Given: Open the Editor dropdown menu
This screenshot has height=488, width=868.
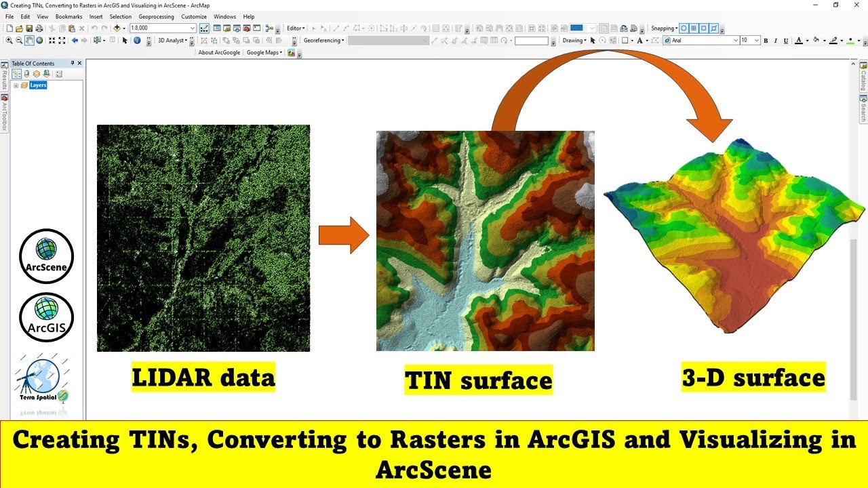Looking at the screenshot, I should click(x=296, y=28).
